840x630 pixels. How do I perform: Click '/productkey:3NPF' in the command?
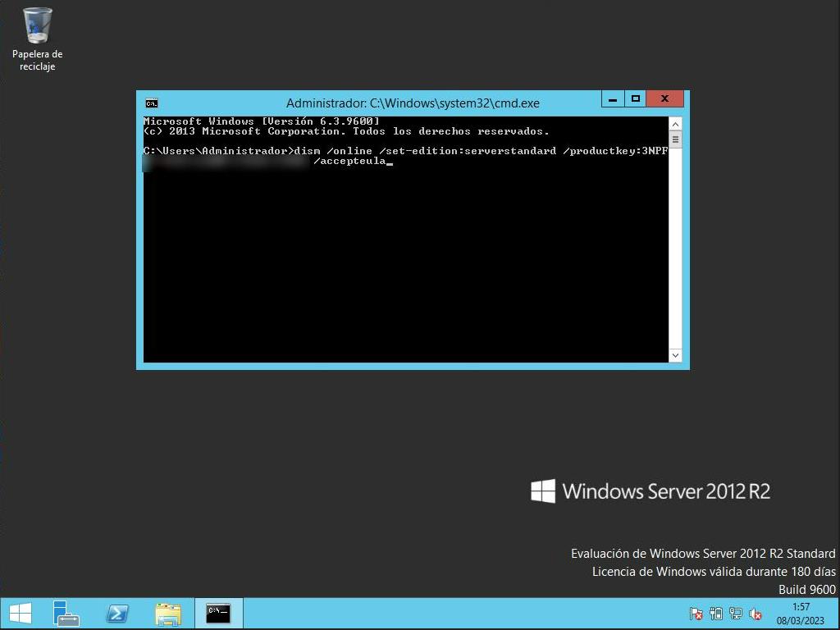[615, 151]
